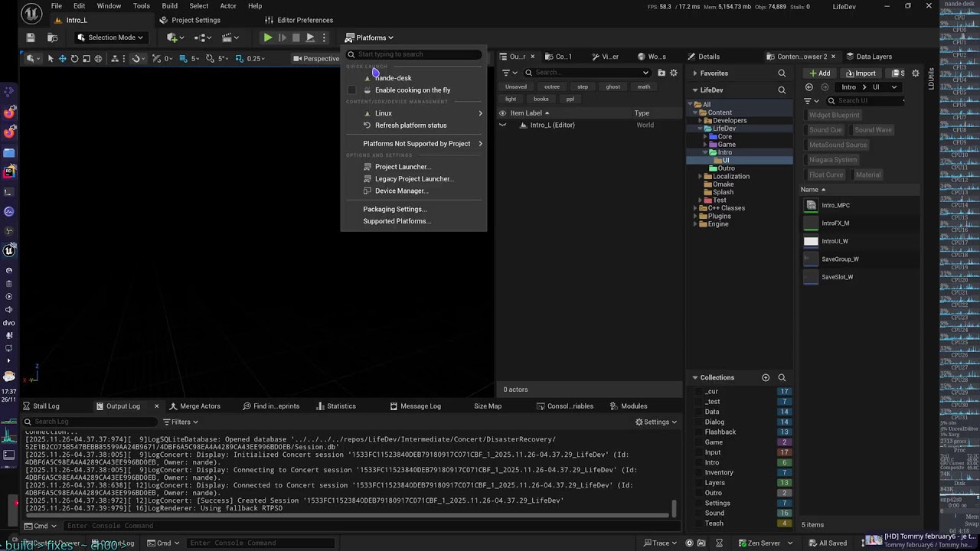This screenshot has width=980, height=551.
Task: Click the Outliner create new folder icon
Action: pyautogui.click(x=661, y=73)
